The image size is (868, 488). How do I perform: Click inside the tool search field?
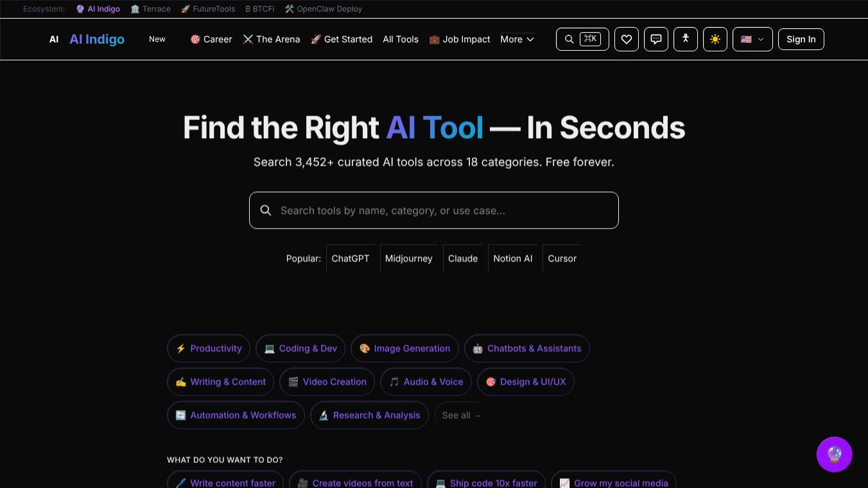click(434, 210)
